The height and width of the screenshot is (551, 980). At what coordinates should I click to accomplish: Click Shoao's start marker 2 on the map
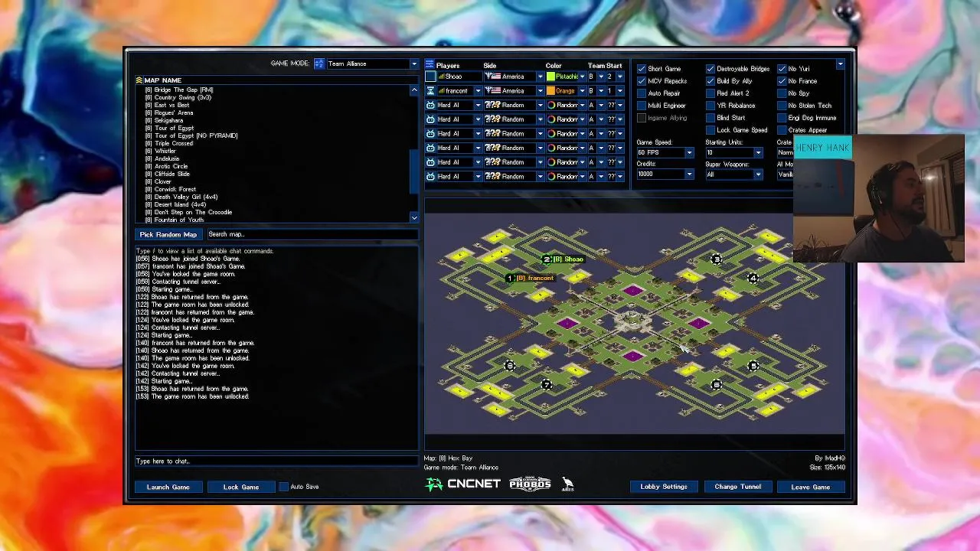547,259
